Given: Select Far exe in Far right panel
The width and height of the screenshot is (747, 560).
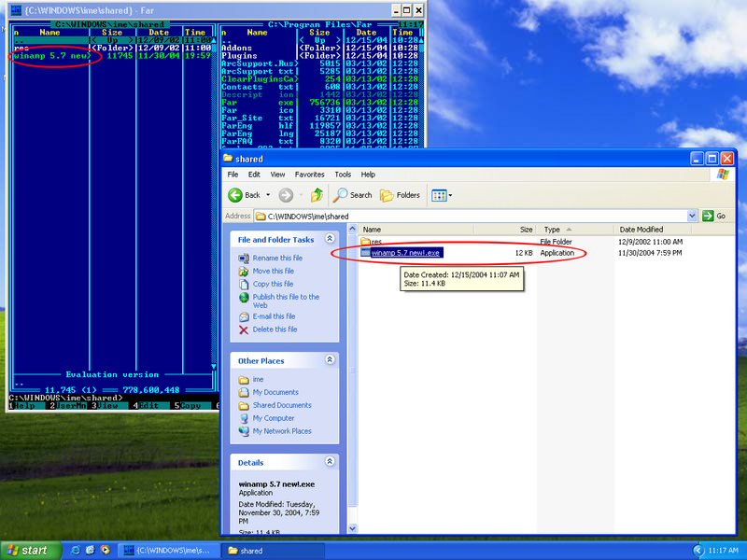Looking at the screenshot, I should coord(260,103).
